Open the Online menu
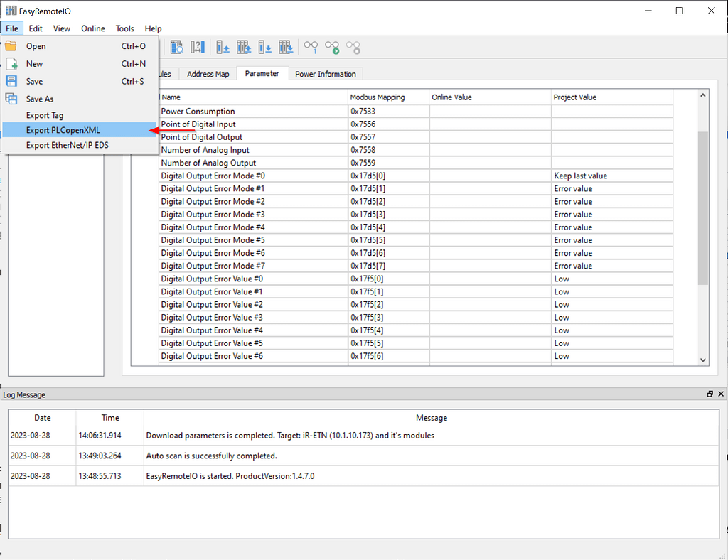728x560 pixels. pyautogui.click(x=92, y=28)
